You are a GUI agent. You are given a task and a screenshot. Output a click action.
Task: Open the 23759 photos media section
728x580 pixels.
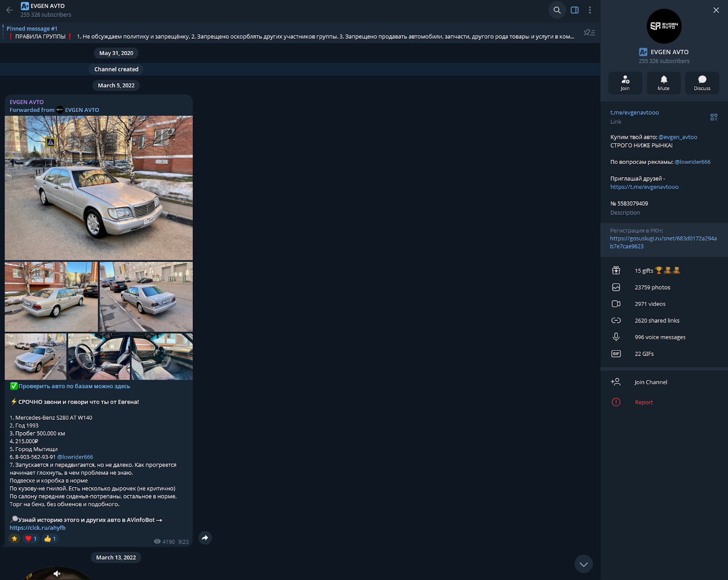point(652,287)
